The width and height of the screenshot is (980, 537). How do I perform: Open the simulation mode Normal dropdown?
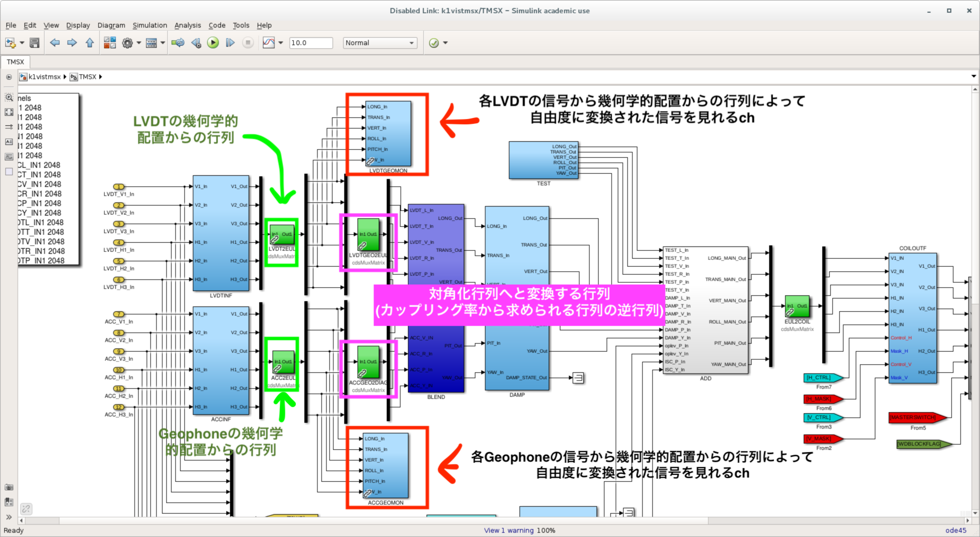379,43
